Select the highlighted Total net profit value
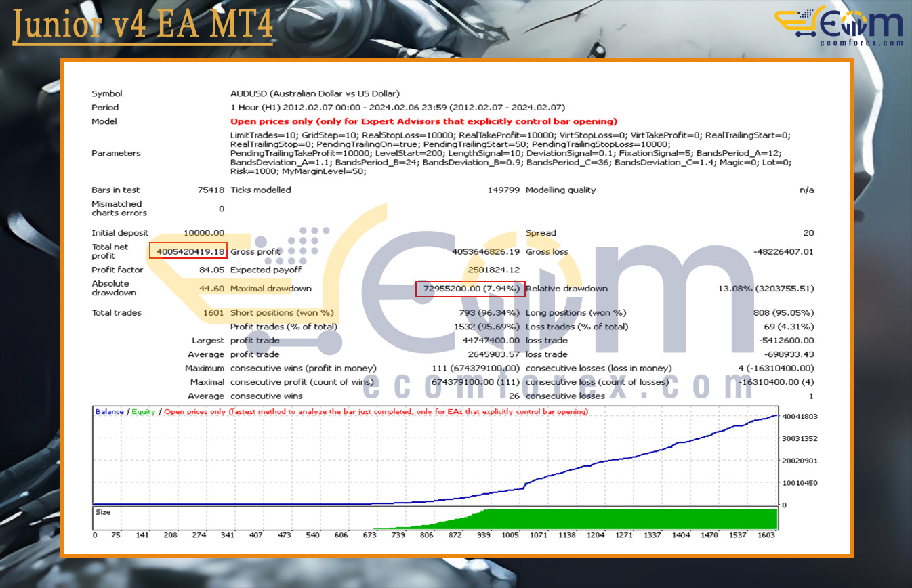912x588 pixels. point(188,251)
